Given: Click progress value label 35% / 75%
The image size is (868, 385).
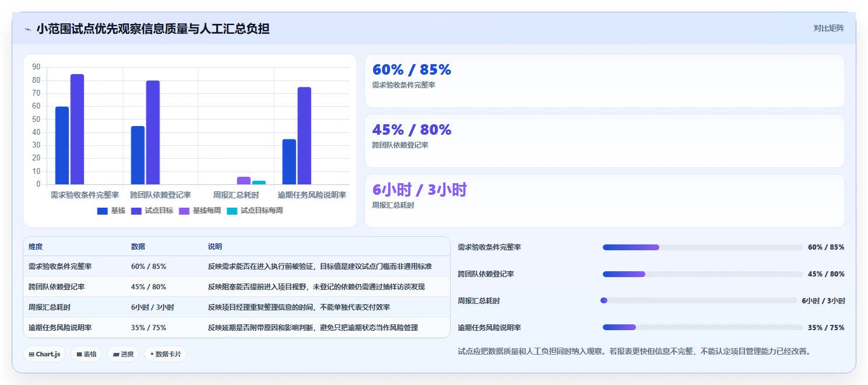Looking at the screenshot, I should (x=826, y=328).
